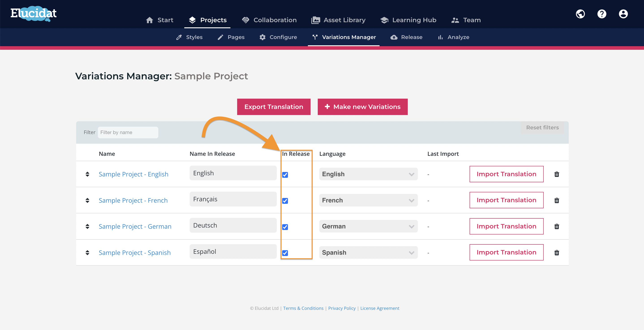Click the reorder handle for French row
644x330 pixels.
coord(87,200)
